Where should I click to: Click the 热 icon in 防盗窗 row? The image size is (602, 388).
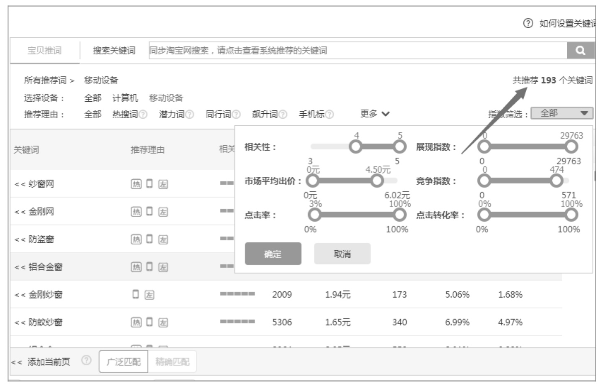coord(136,239)
